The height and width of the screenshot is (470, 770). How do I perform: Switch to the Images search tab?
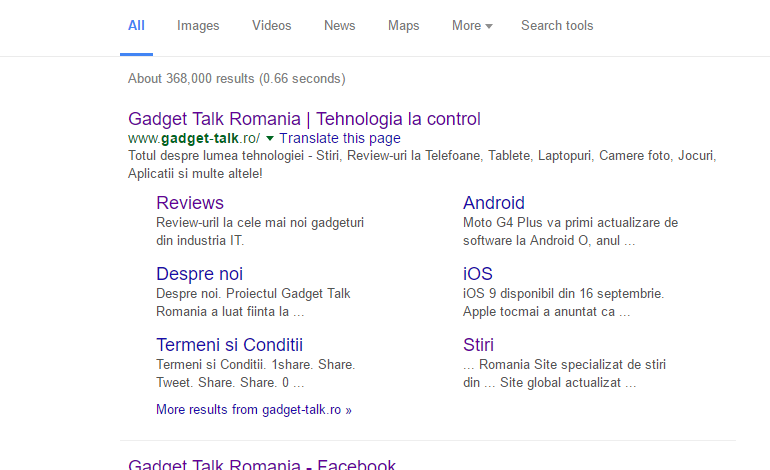click(x=198, y=26)
